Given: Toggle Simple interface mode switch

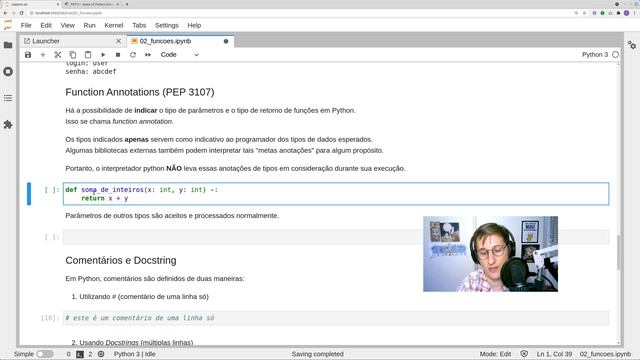Looking at the screenshot, I should point(45,354).
